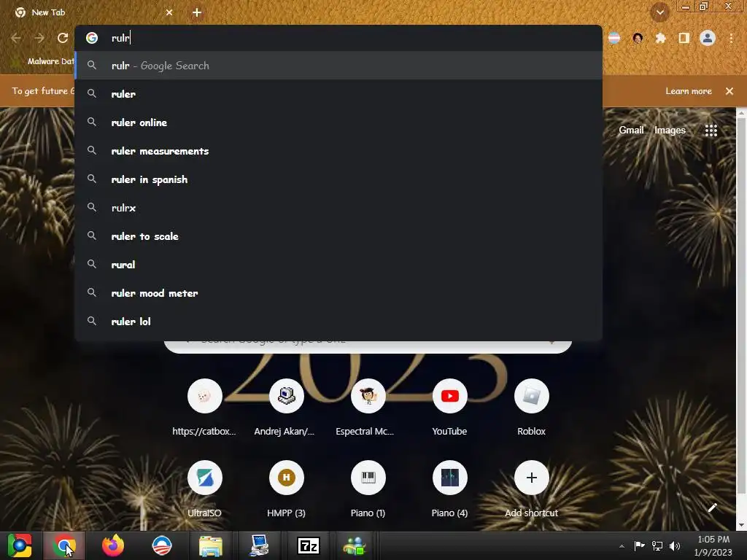This screenshot has height=560, width=747.
Task: Open the https://catbox shortcut
Action: 204,408
